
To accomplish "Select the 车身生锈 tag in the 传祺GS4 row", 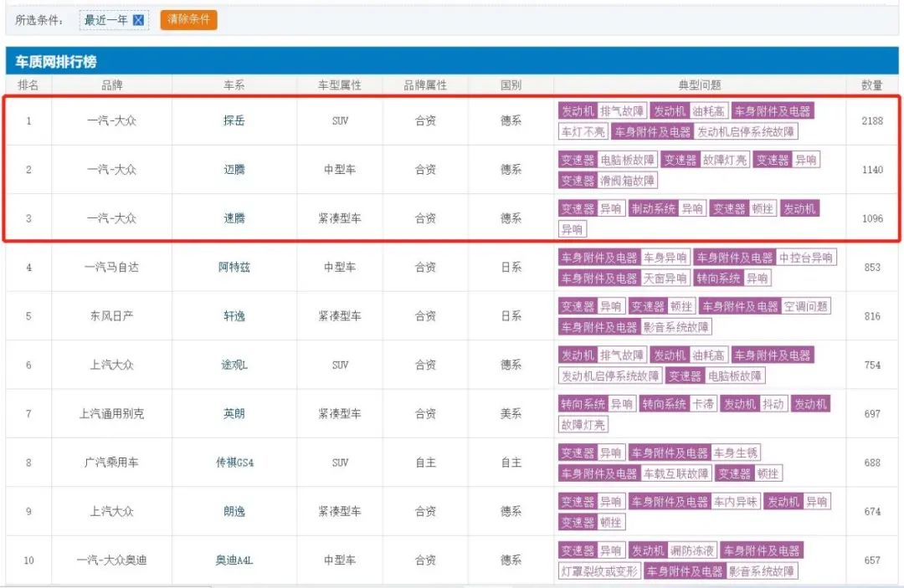I will 736,453.
